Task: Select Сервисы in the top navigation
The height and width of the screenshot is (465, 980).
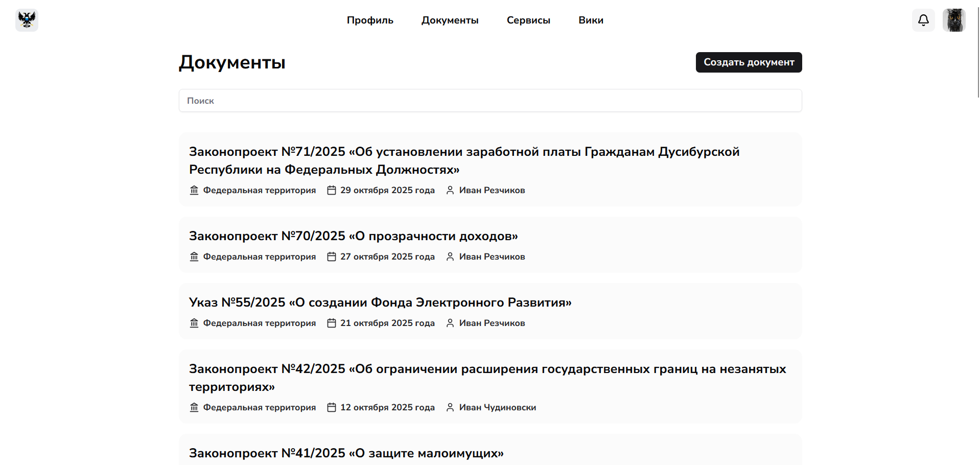Action: coord(528,20)
